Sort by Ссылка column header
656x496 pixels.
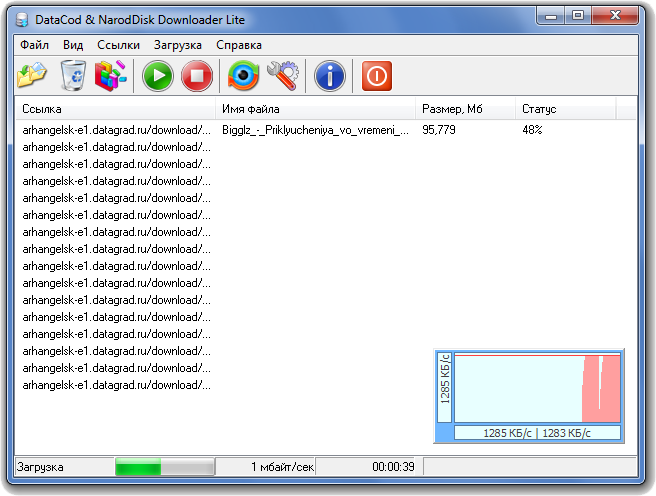(x=115, y=109)
